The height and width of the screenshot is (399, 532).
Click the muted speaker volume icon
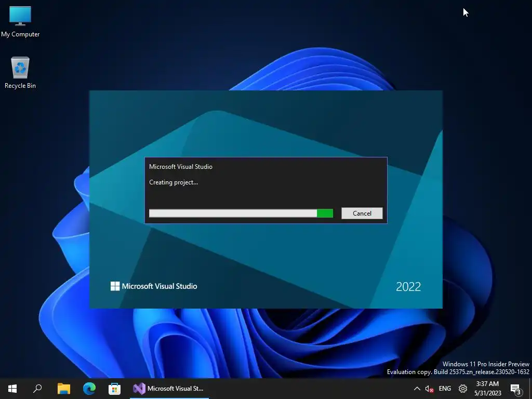tap(429, 389)
